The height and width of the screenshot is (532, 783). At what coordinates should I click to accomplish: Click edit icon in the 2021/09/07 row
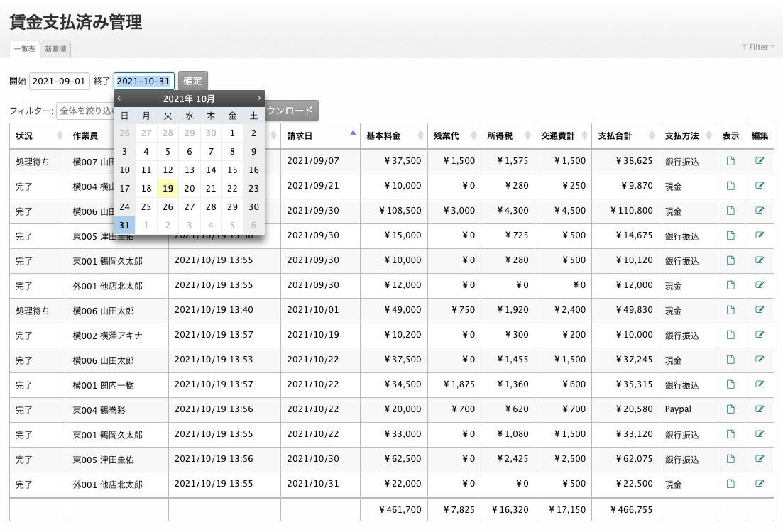760,161
